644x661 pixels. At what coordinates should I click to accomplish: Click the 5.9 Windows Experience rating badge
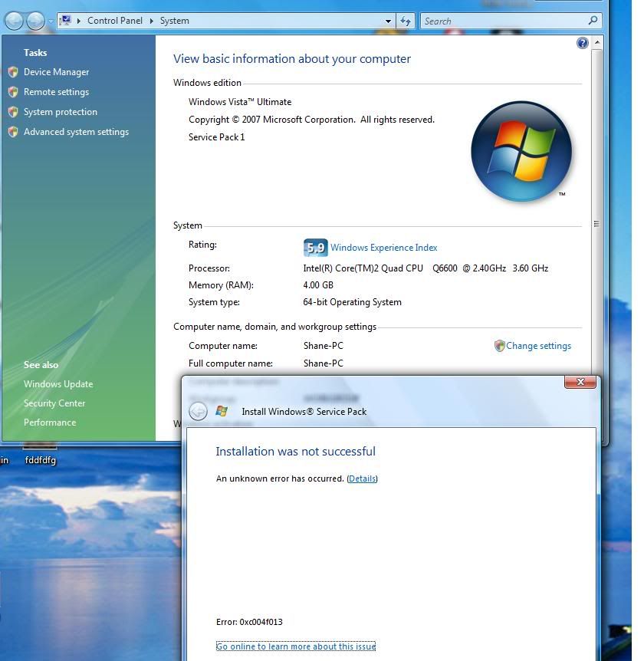pos(315,248)
